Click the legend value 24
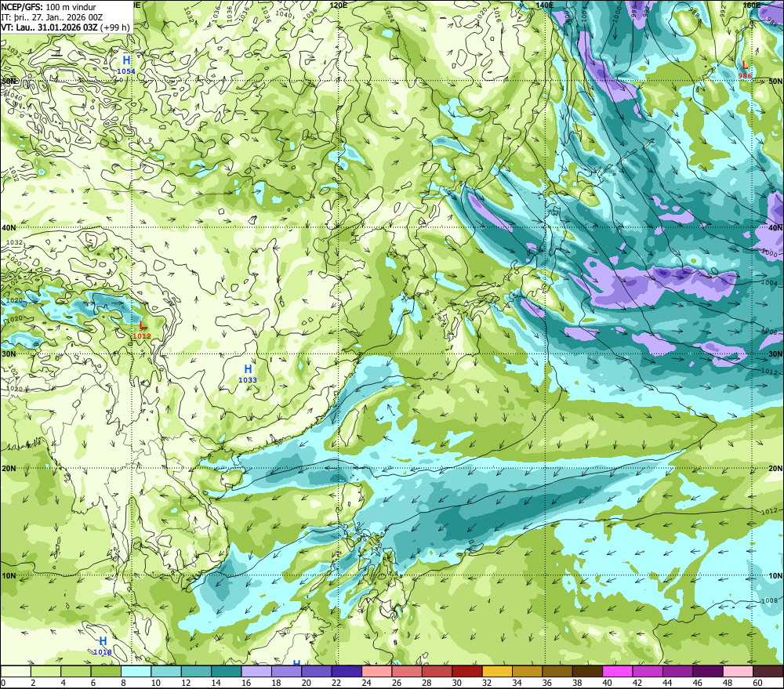The width and height of the screenshot is (784, 689). pos(366,683)
